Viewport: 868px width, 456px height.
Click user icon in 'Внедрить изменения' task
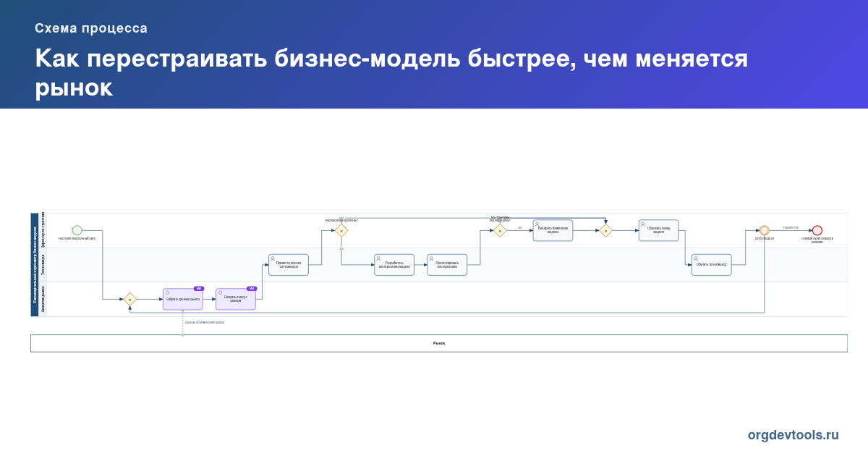point(537,224)
